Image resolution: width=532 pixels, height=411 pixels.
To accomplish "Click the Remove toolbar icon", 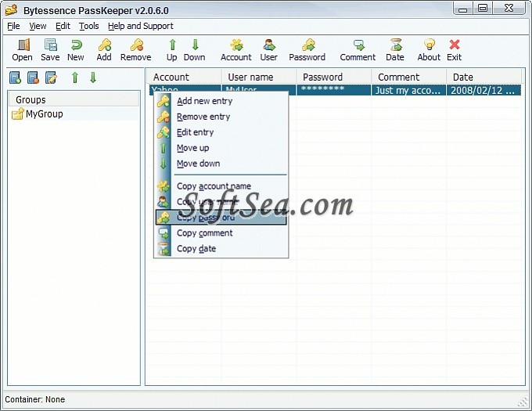I will pyautogui.click(x=135, y=50).
